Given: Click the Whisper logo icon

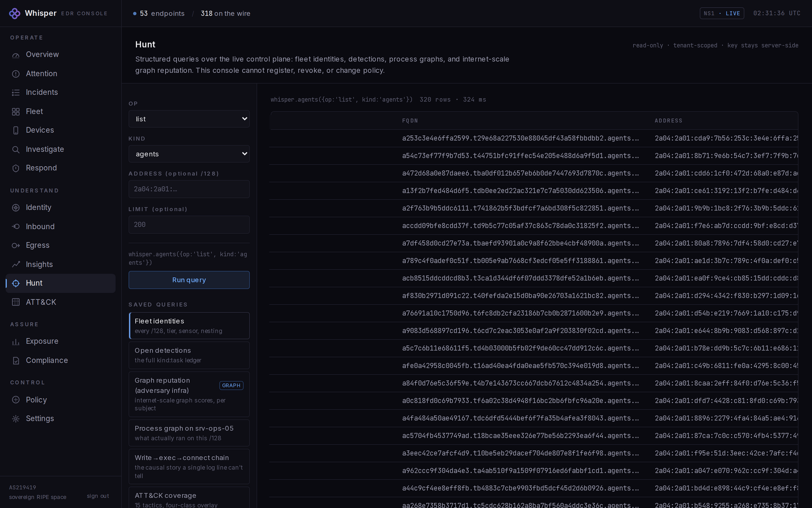Looking at the screenshot, I should [15, 14].
